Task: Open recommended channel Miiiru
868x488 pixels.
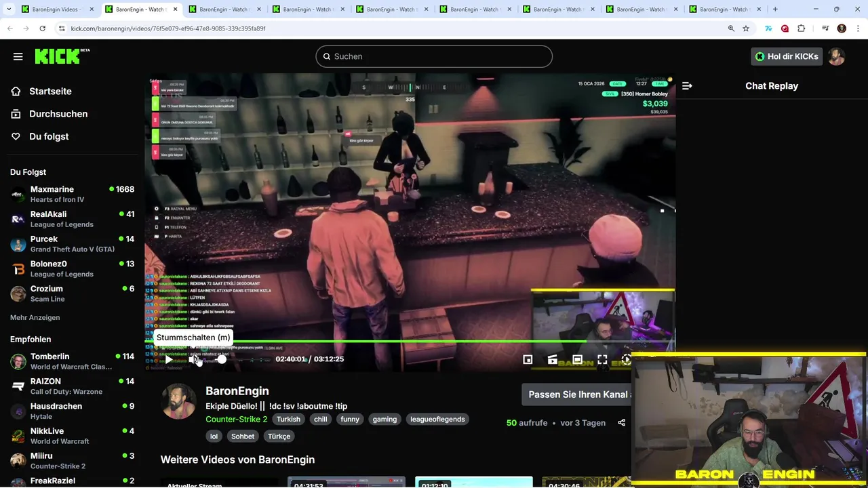Action: point(73,461)
